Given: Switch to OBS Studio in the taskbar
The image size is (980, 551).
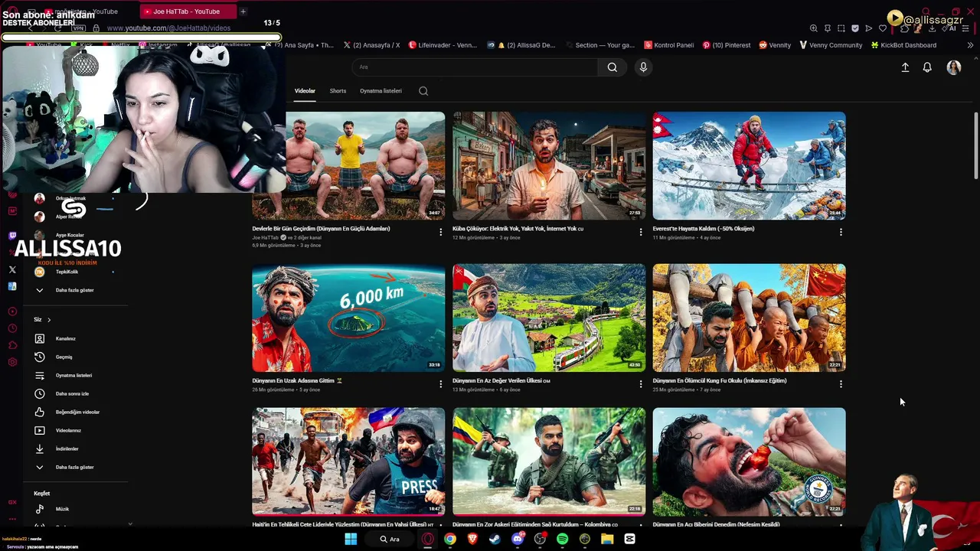Looking at the screenshot, I should pyautogui.click(x=540, y=539).
